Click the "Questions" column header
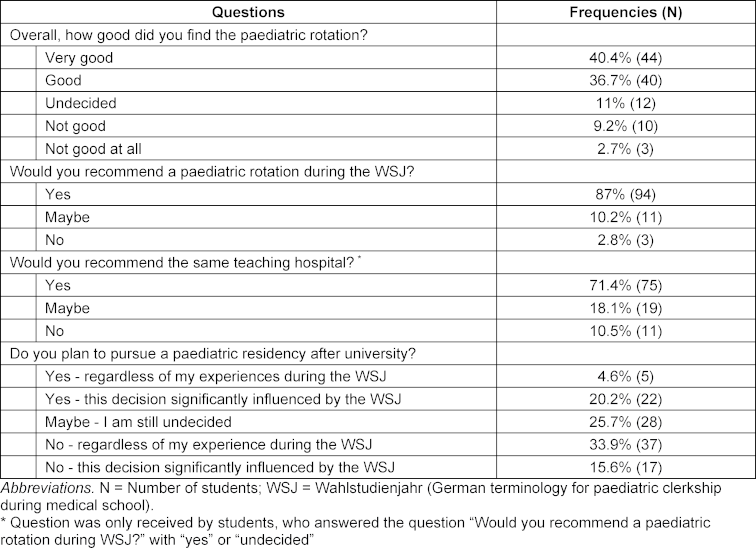 click(249, 13)
